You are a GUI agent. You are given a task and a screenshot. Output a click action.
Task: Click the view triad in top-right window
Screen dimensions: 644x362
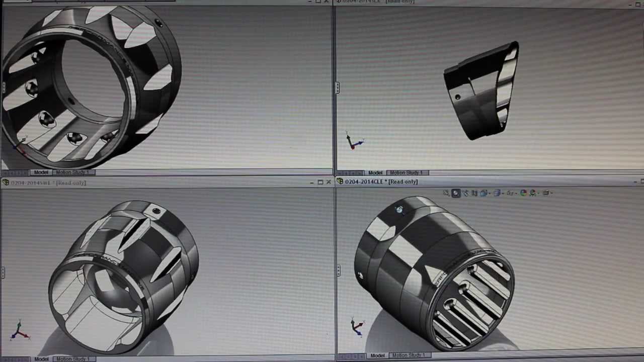click(354, 141)
